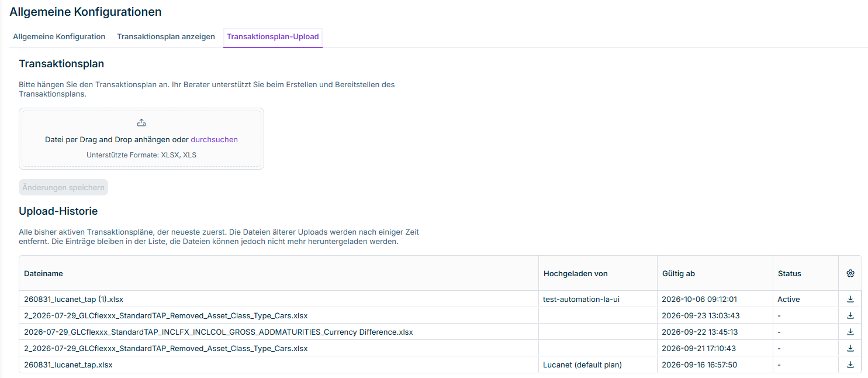
Task: Click the durchsuchen link to browse files
Action: [215, 140]
